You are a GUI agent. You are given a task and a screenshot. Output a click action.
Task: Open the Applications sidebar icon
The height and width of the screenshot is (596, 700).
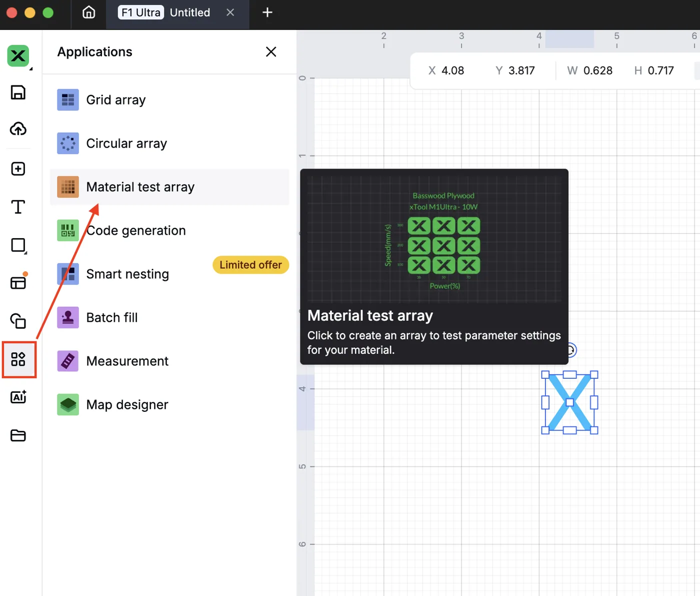pyautogui.click(x=18, y=359)
